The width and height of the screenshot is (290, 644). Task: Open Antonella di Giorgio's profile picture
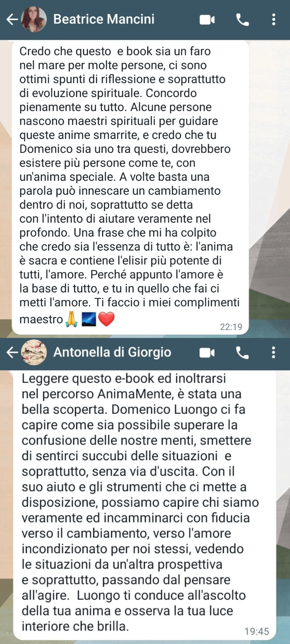[34, 353]
